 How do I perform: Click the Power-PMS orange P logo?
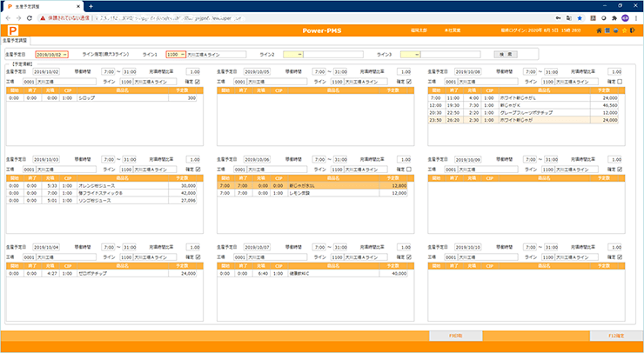pyautogui.click(x=14, y=30)
